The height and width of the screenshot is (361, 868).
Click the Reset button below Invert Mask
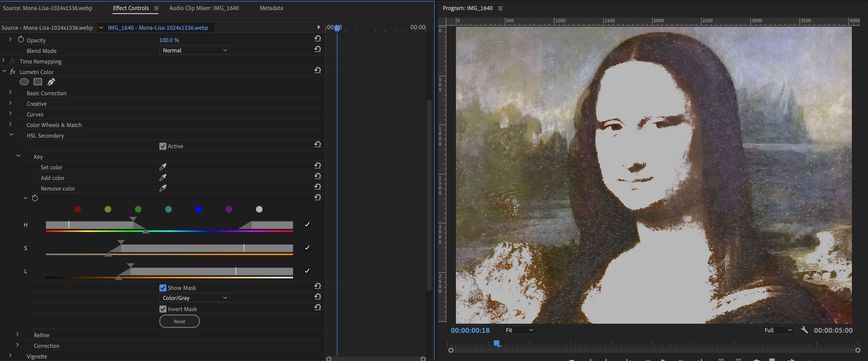pos(179,321)
